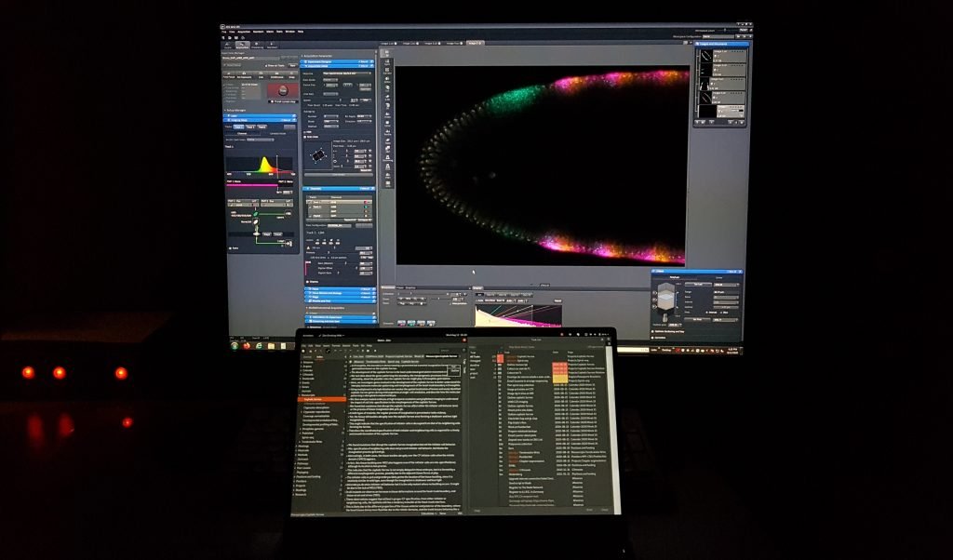This screenshot has height=560, width=953.
Task: Select the Profile view icon beside the image
Action: (x=387, y=132)
